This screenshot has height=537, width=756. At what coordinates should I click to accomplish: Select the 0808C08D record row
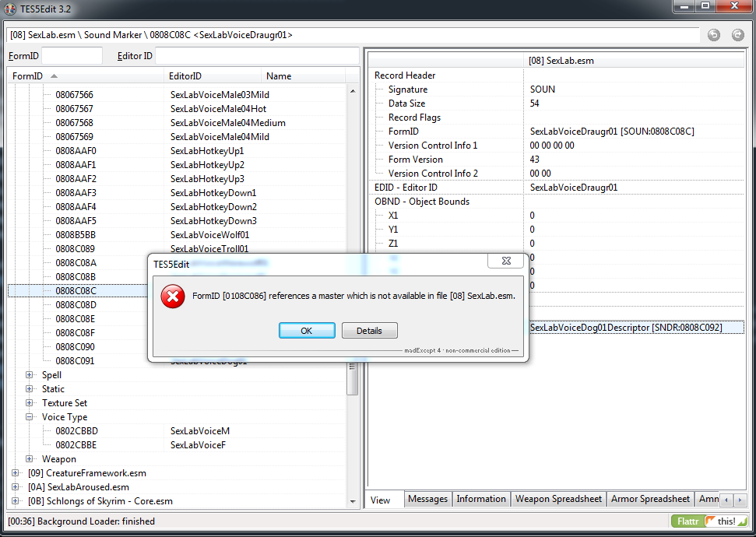(76, 304)
